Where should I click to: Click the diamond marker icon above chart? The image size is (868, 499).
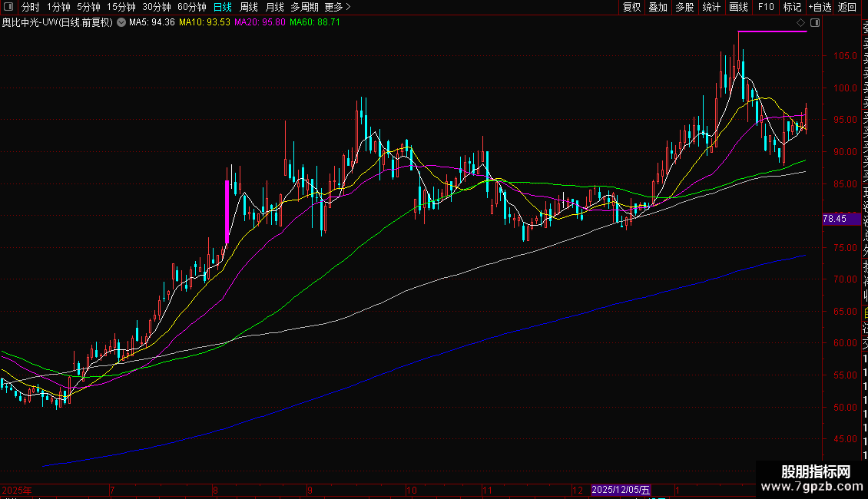[801, 23]
